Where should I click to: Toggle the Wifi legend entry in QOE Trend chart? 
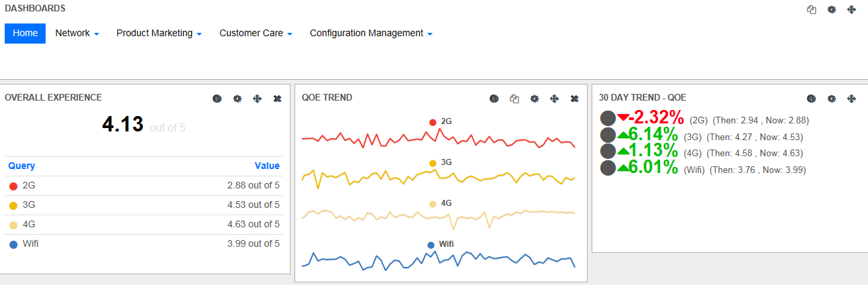point(441,244)
